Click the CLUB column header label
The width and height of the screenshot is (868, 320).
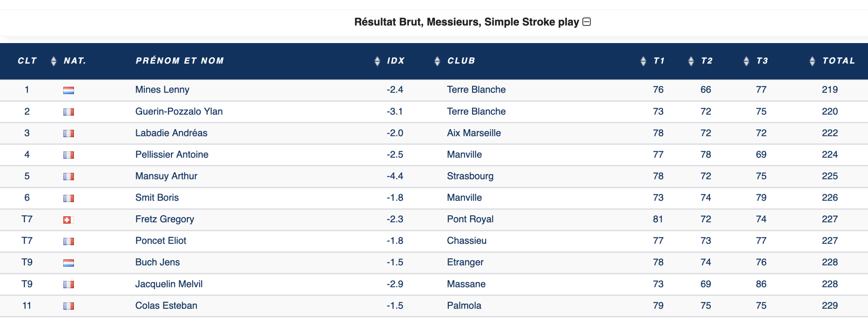pyautogui.click(x=461, y=61)
